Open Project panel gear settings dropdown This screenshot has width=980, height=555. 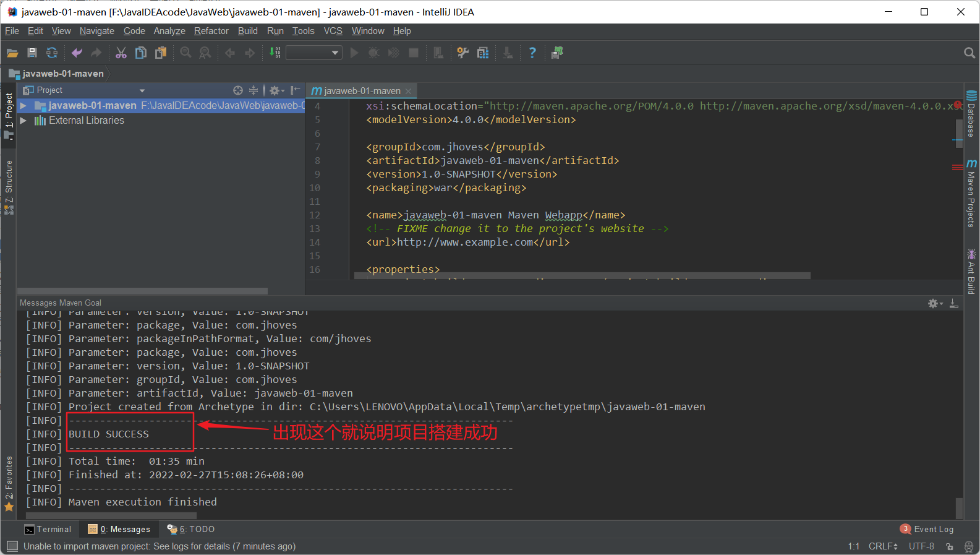(x=276, y=90)
